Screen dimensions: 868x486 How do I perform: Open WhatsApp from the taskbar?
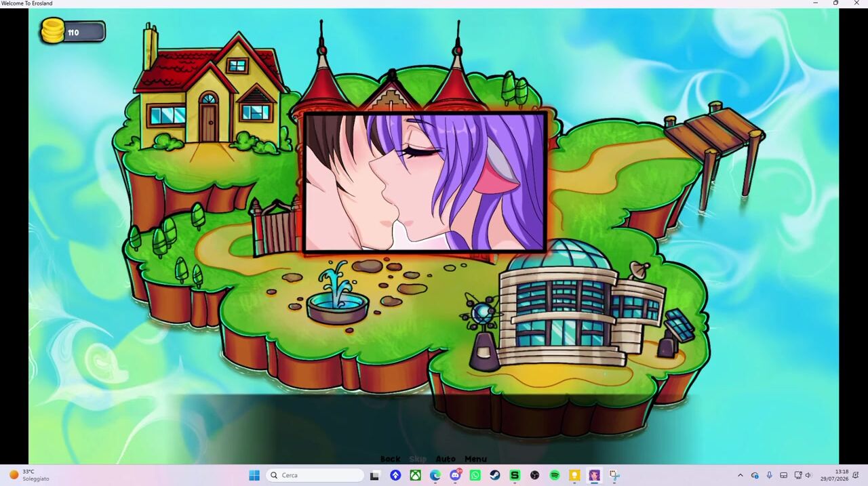pos(475,475)
